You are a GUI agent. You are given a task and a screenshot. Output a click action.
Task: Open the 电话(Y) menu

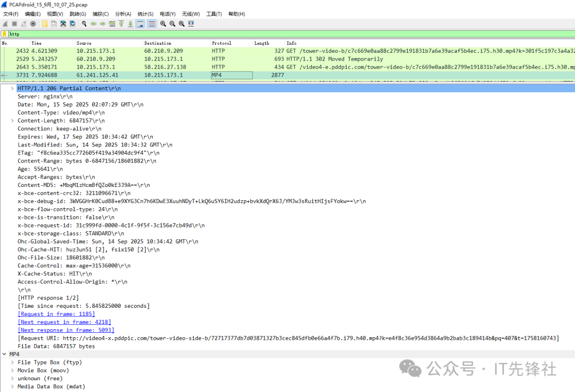coord(168,14)
